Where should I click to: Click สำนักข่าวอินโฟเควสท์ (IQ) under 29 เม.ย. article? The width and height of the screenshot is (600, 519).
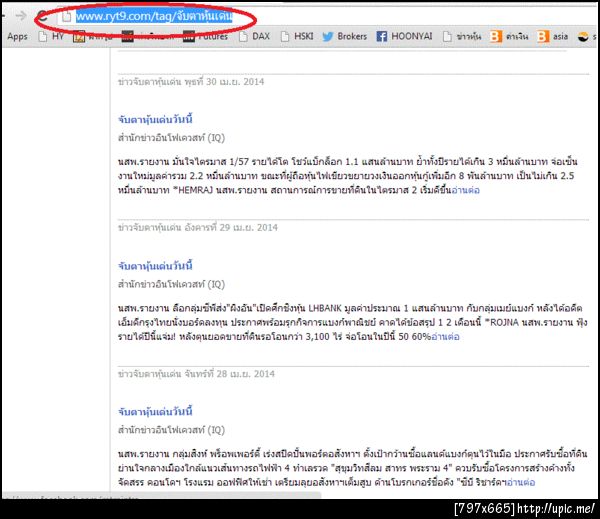[x=171, y=284]
